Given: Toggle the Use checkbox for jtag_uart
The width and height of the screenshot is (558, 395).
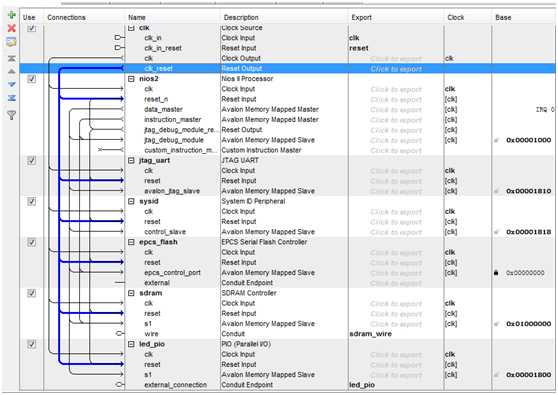Looking at the screenshot, I should (31, 160).
